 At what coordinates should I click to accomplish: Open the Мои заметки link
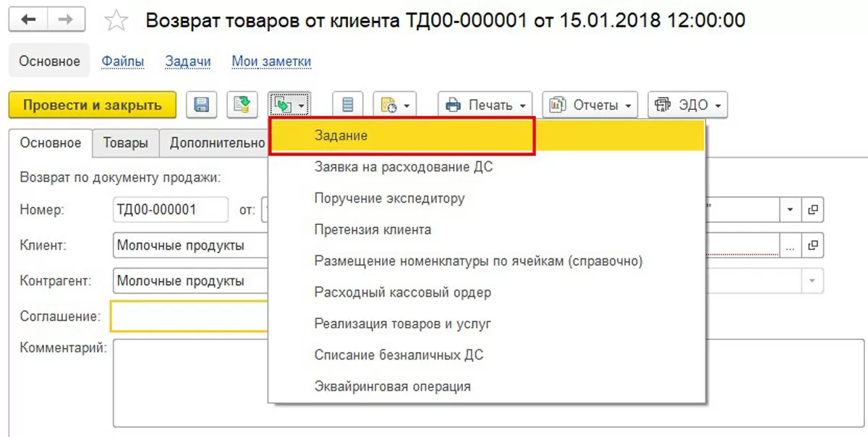(x=271, y=61)
